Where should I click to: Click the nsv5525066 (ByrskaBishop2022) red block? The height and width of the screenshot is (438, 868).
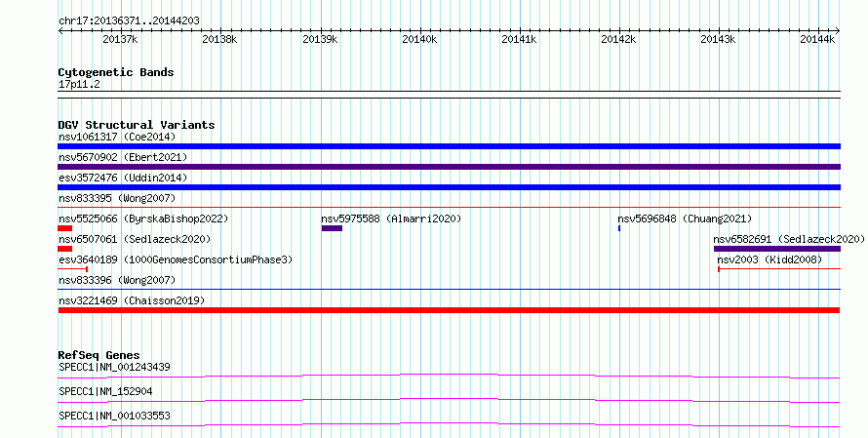pyautogui.click(x=64, y=228)
